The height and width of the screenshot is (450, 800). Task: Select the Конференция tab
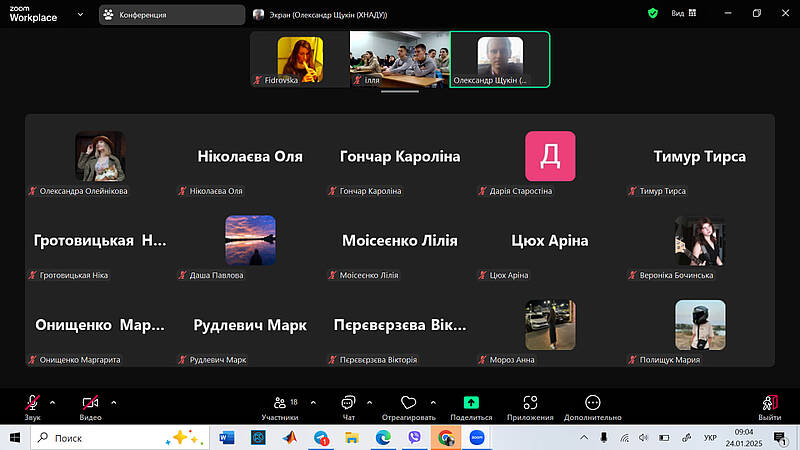[171, 15]
